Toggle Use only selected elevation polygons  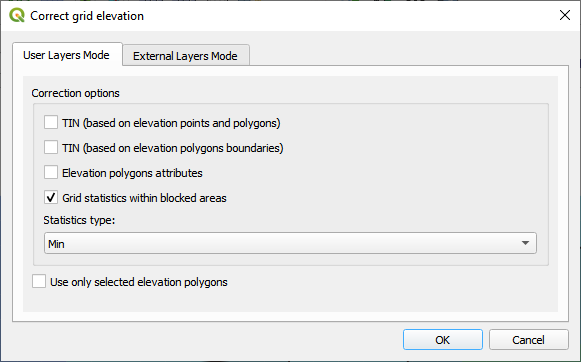click(x=39, y=282)
